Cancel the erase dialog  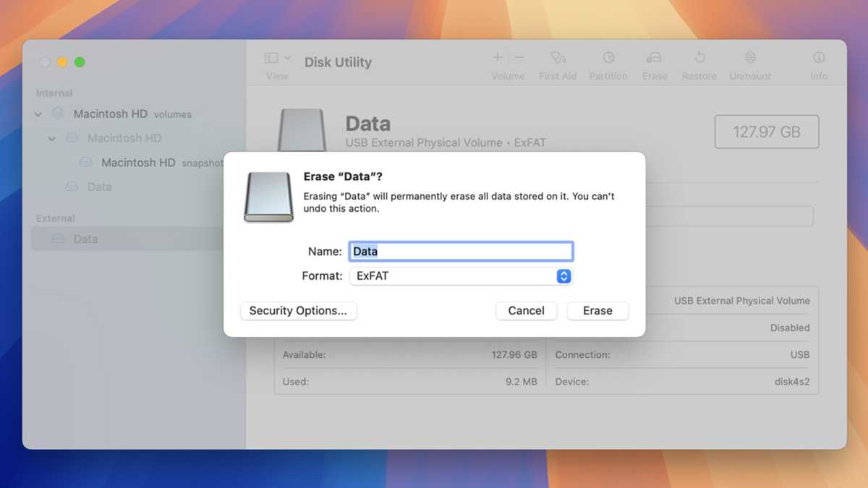(526, 311)
